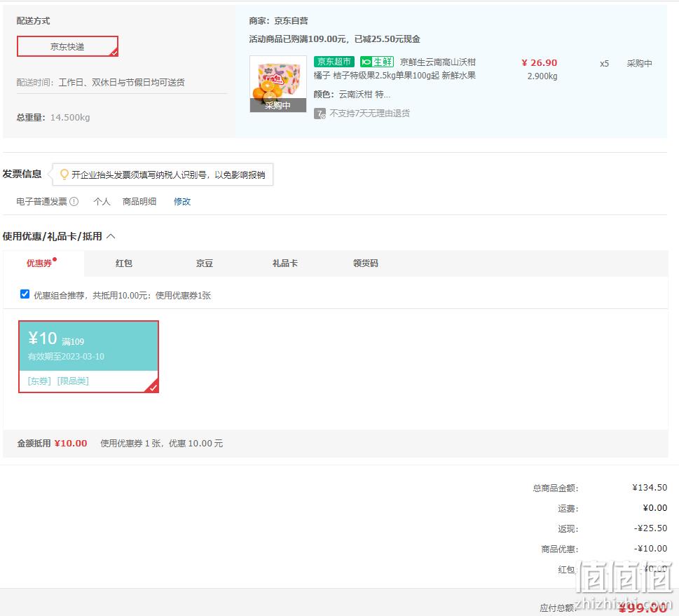Open the orange product thumbnail image
This screenshot has height=616, width=679.
[278, 83]
